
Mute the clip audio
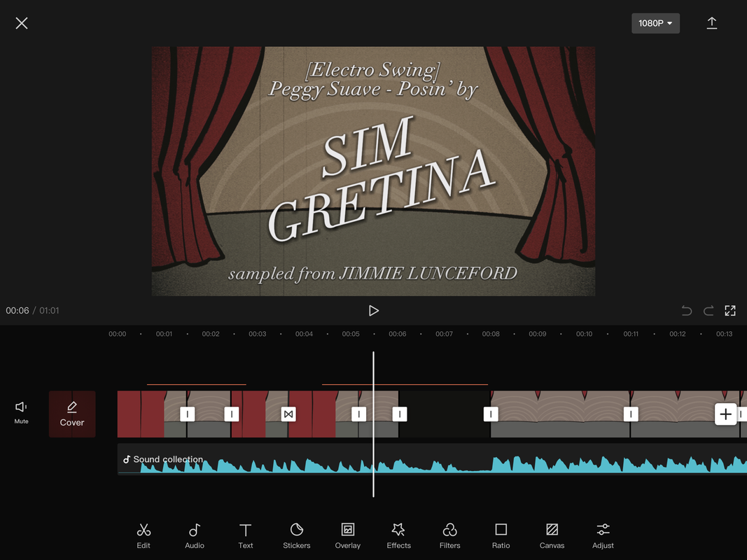[22, 412]
